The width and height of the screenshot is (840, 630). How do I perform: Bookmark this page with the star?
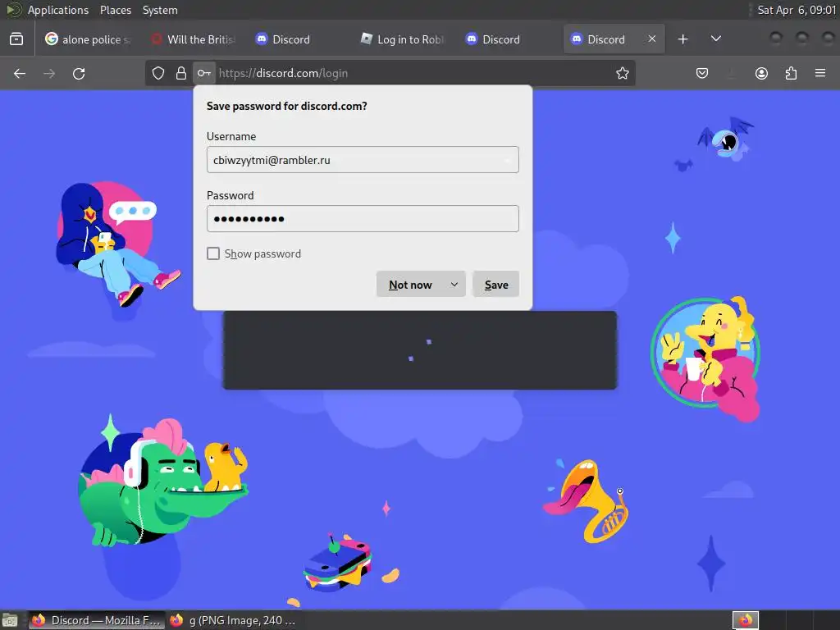pos(622,73)
